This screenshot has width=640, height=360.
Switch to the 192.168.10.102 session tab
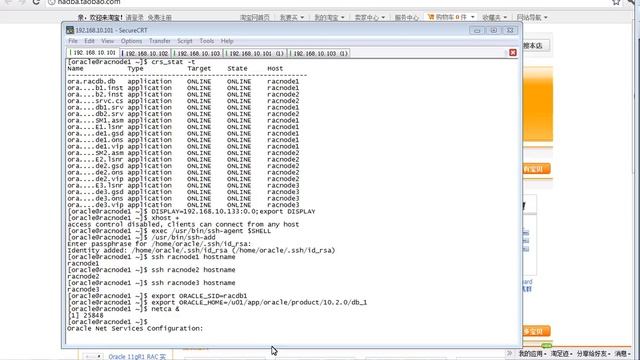coord(145,53)
